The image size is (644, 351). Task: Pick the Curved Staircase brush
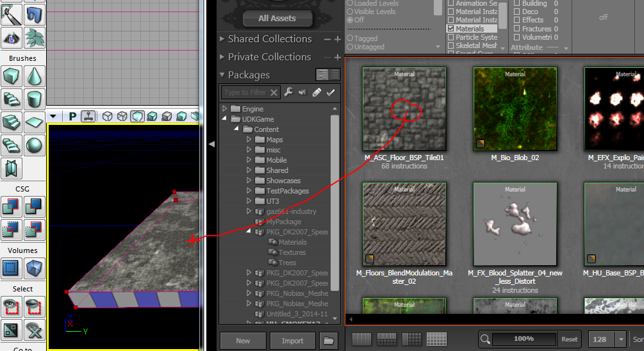pyautogui.click(x=12, y=99)
